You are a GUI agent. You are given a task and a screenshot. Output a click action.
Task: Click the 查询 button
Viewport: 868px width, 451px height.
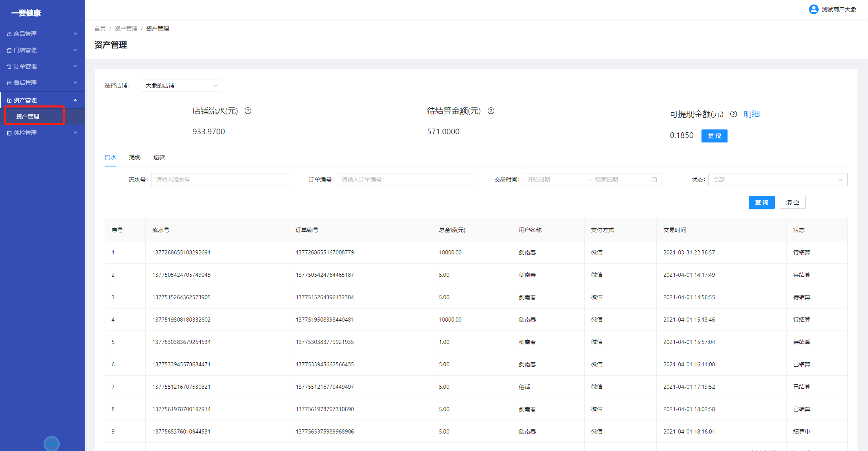click(762, 202)
